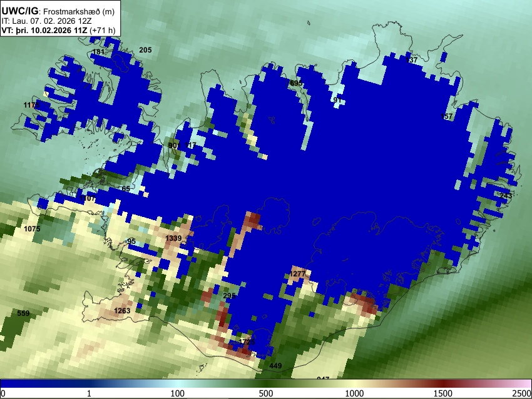Click the 1725 value label
Screen dimensions: 532x399
247,341
